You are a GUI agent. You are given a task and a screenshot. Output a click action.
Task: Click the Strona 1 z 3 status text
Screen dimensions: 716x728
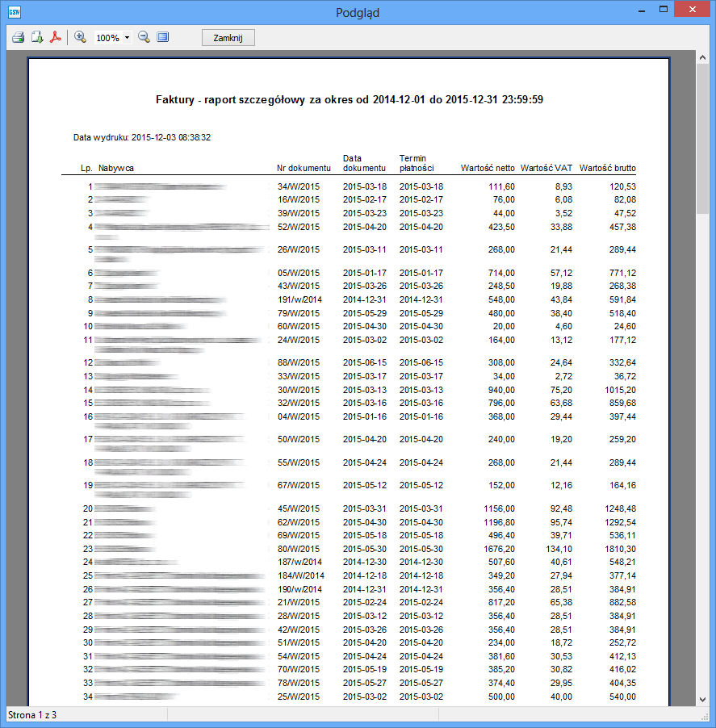(x=32, y=715)
